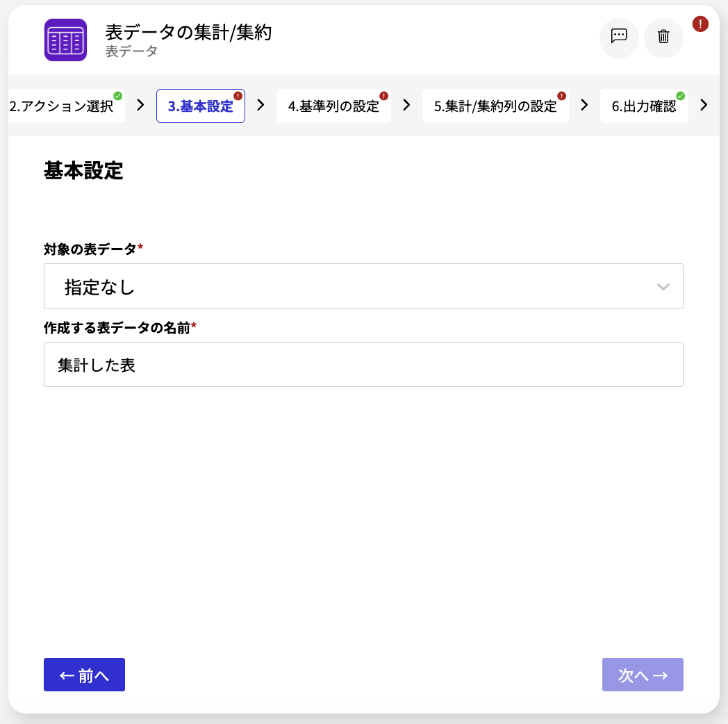The width and height of the screenshot is (728, 724).
Task: Click the dropdown arrow of 指定なし
Action: [x=663, y=286]
